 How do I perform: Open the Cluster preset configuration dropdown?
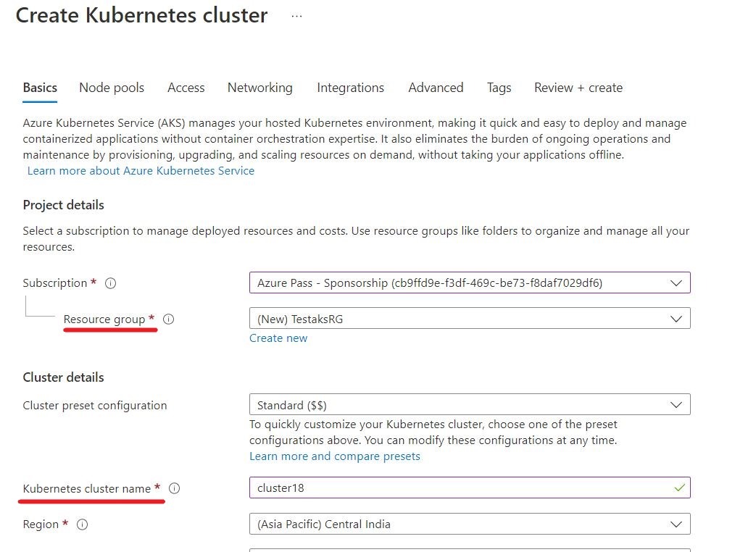tap(676, 404)
